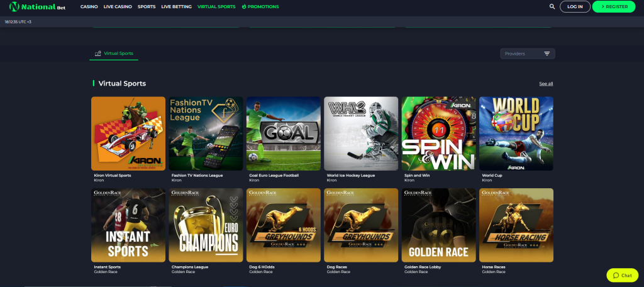This screenshot has height=287, width=644.
Task: Click the filter icon in Providers box
Action: point(547,53)
